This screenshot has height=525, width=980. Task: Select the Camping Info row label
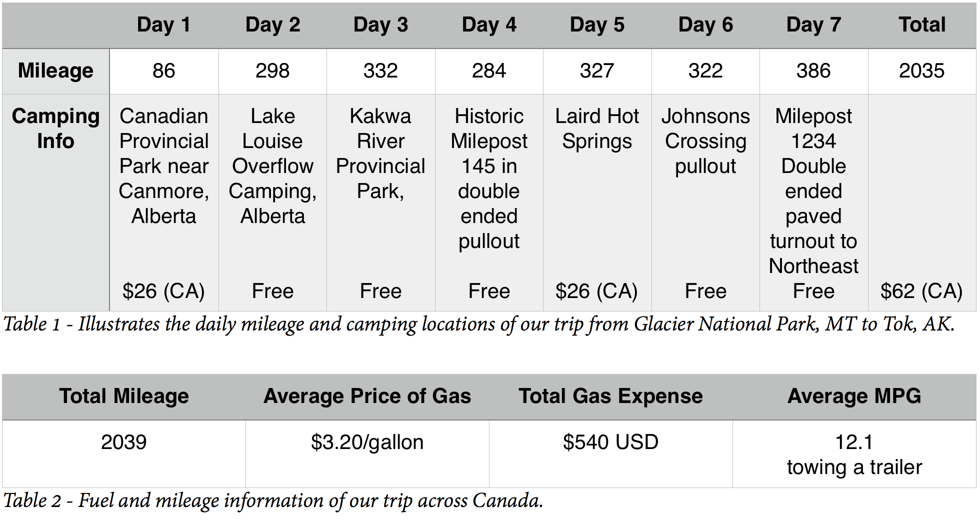pos(55,128)
